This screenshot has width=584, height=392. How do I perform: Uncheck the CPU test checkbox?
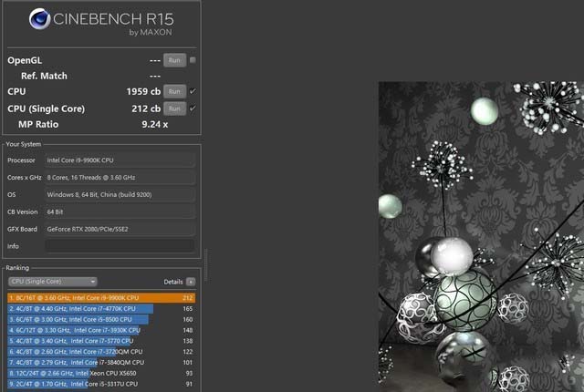click(193, 91)
